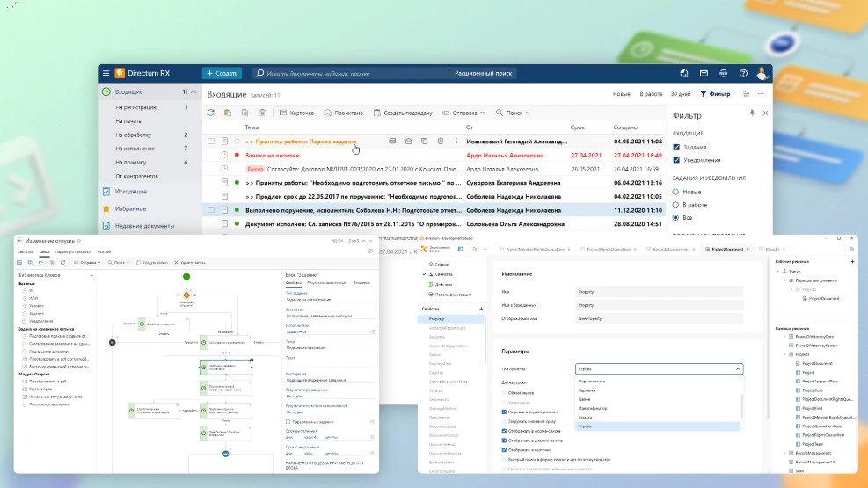The width and height of the screenshot is (868, 488).
Task: Open the Заявка на визитки message
Action: [x=273, y=156]
